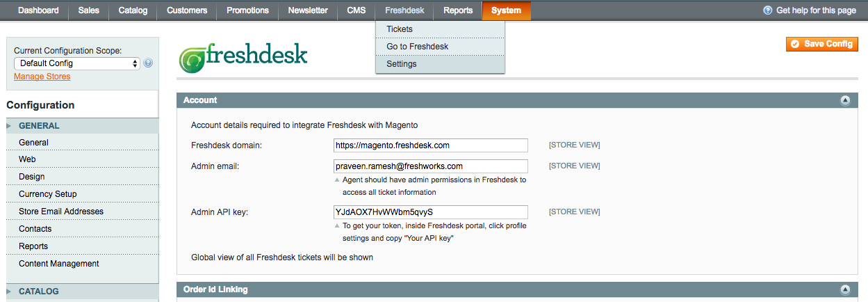Open the Dashboard menu
Image resolution: width=868 pixels, height=302 pixels.
(x=38, y=10)
